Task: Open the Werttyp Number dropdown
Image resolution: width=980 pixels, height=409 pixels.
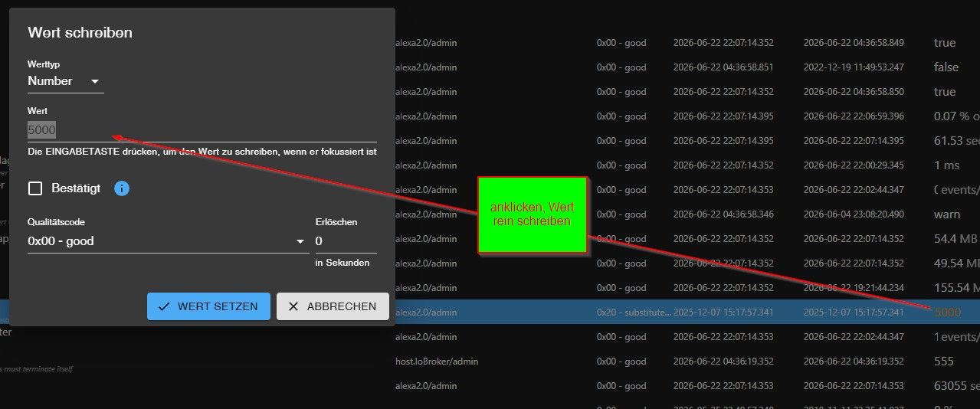Action: pyautogui.click(x=65, y=81)
